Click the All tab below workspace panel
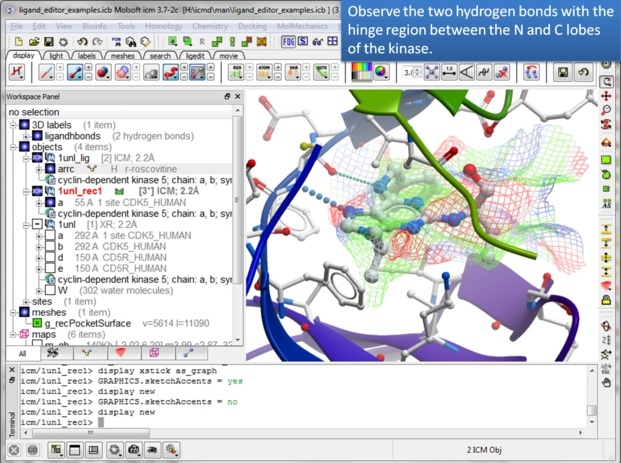 [22, 354]
